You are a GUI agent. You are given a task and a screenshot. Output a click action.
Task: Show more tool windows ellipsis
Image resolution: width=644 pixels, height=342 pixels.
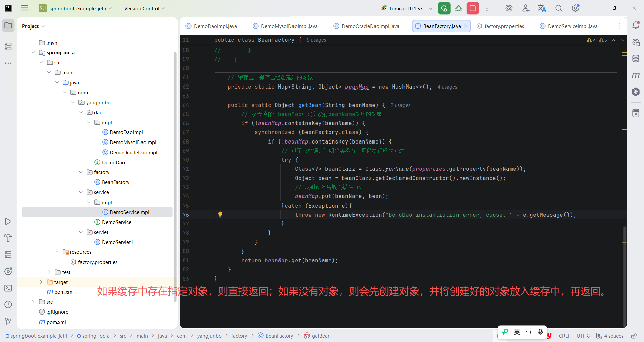point(8,63)
